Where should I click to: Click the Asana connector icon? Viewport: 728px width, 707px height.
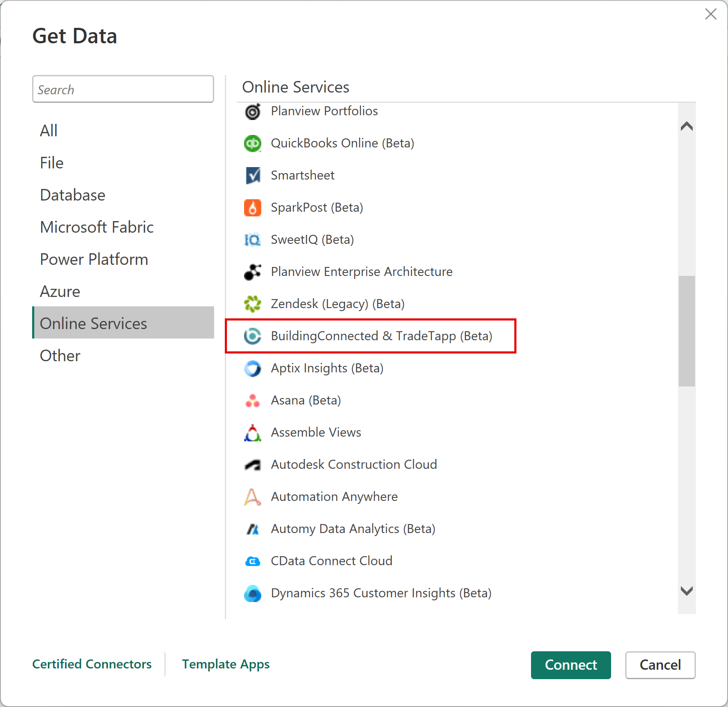point(253,400)
